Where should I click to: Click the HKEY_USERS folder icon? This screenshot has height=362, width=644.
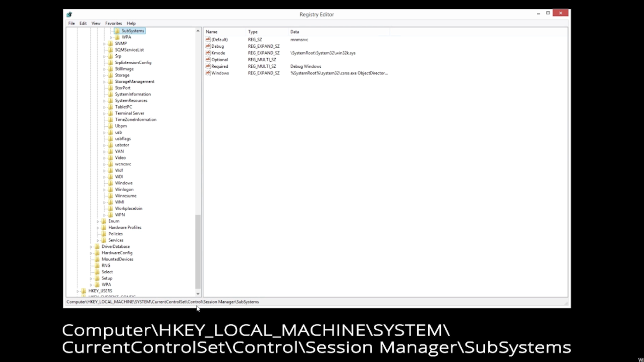coord(84,291)
